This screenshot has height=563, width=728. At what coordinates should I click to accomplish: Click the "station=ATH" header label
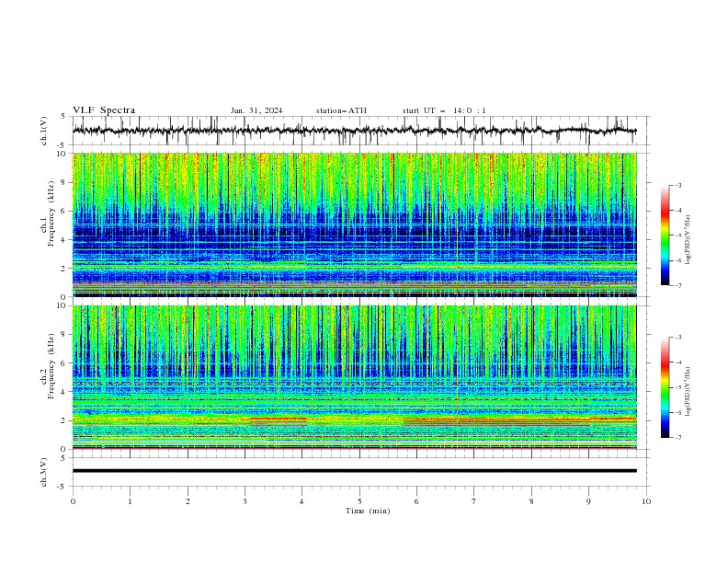tap(341, 110)
